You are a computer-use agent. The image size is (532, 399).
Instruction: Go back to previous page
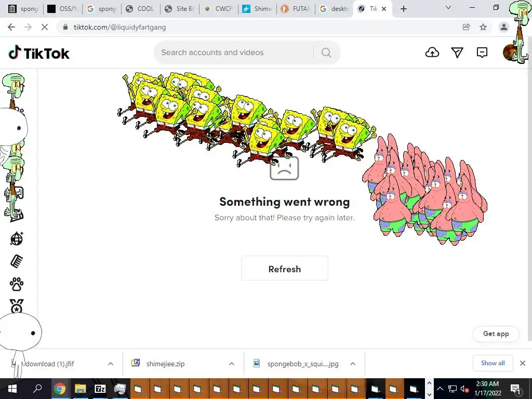11,27
